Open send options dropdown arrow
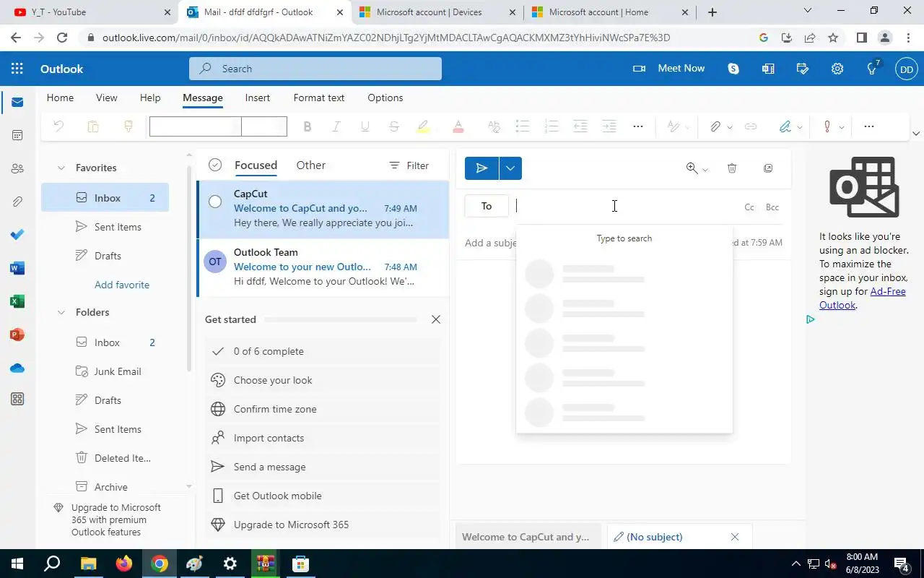924x578 pixels. pyautogui.click(x=510, y=168)
